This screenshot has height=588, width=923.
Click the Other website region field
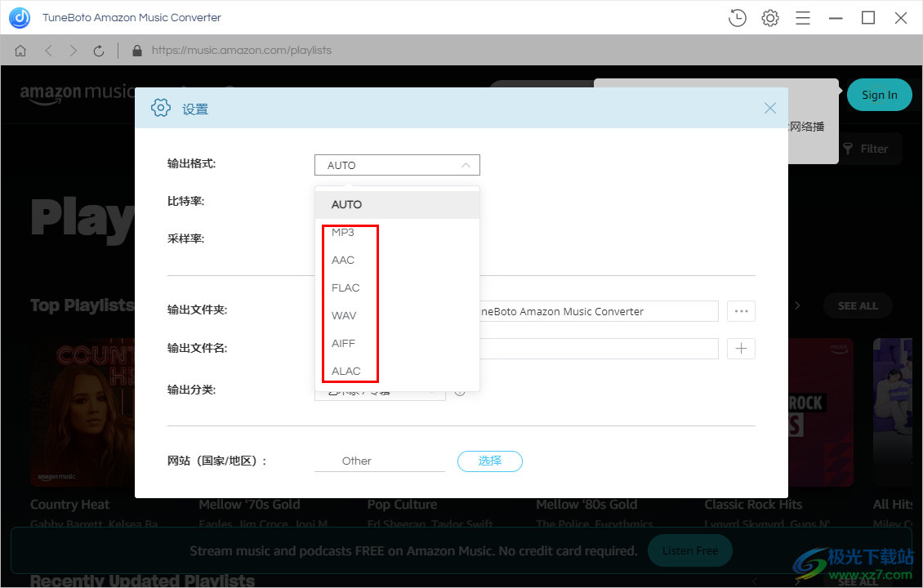pyautogui.click(x=380, y=461)
